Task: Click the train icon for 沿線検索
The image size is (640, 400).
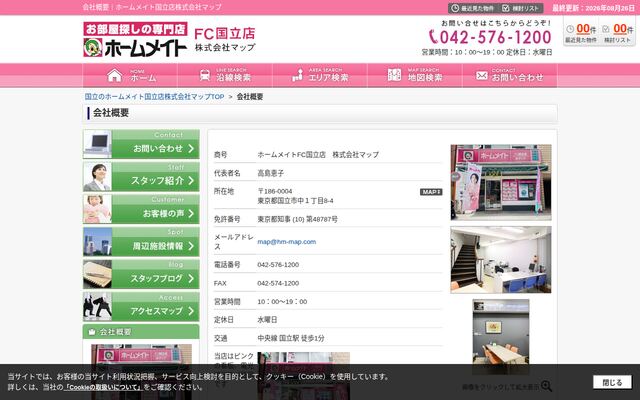Action: click(x=204, y=76)
